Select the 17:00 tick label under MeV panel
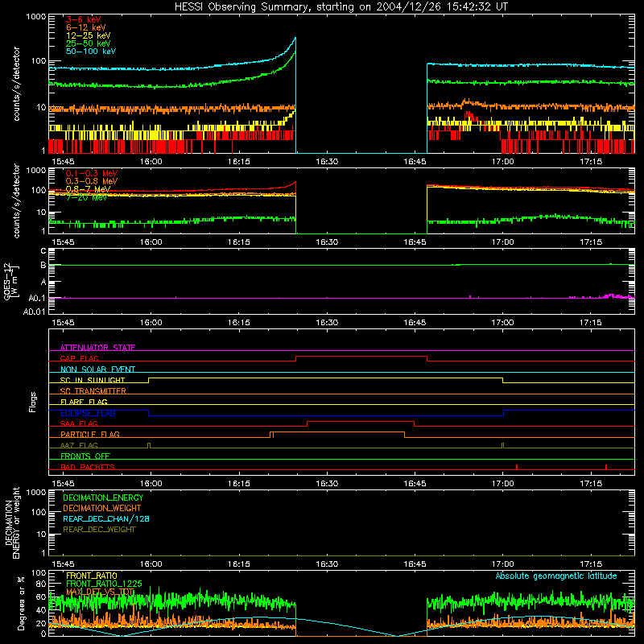 pyautogui.click(x=502, y=242)
